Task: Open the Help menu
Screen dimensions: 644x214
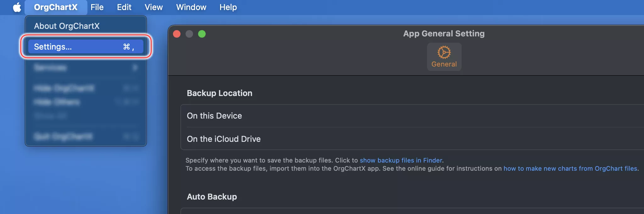Action: click(x=228, y=7)
